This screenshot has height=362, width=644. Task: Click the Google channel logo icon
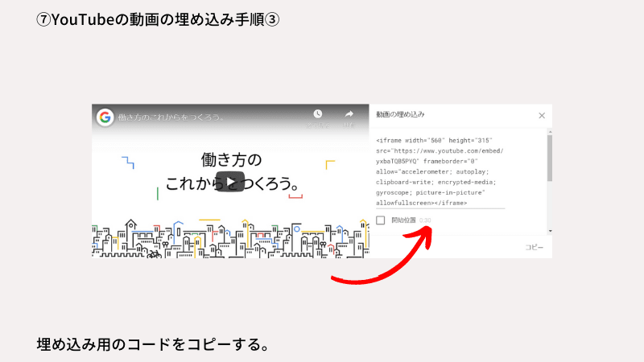pyautogui.click(x=105, y=117)
